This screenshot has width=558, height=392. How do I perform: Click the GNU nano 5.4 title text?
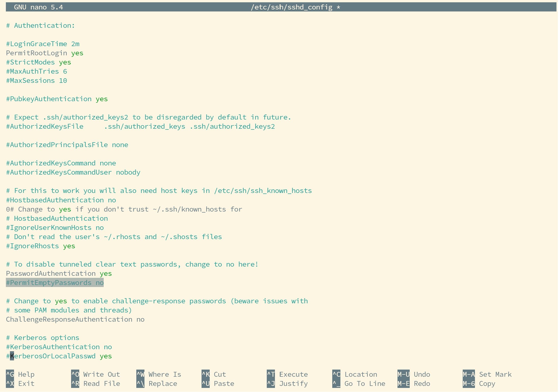38,7
